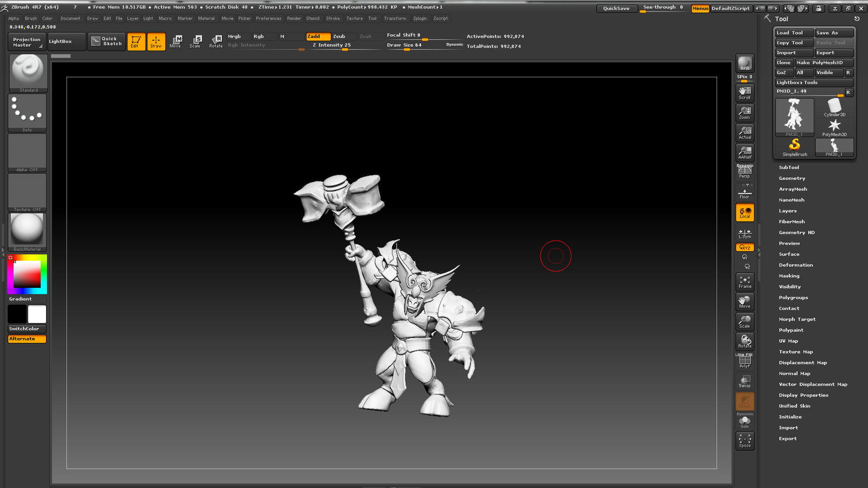Open the Render menu
868x488 pixels.
click(x=294, y=18)
